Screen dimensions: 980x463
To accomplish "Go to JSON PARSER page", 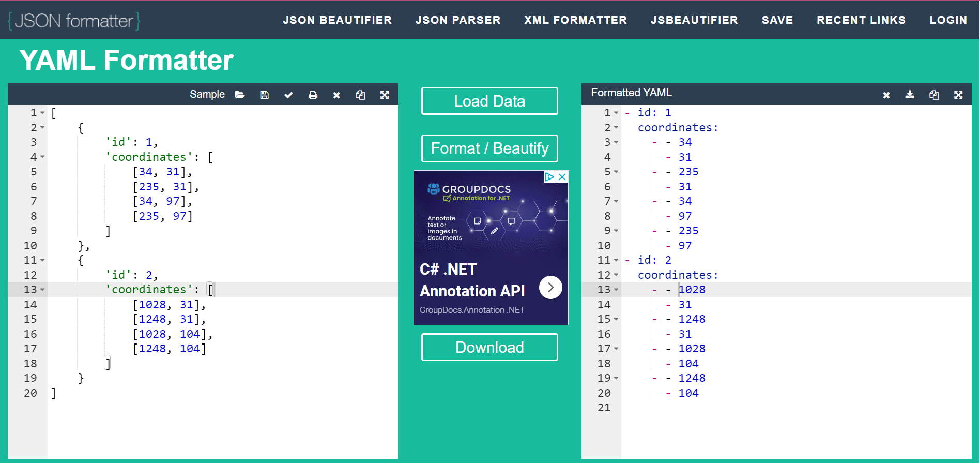I will point(458,20).
